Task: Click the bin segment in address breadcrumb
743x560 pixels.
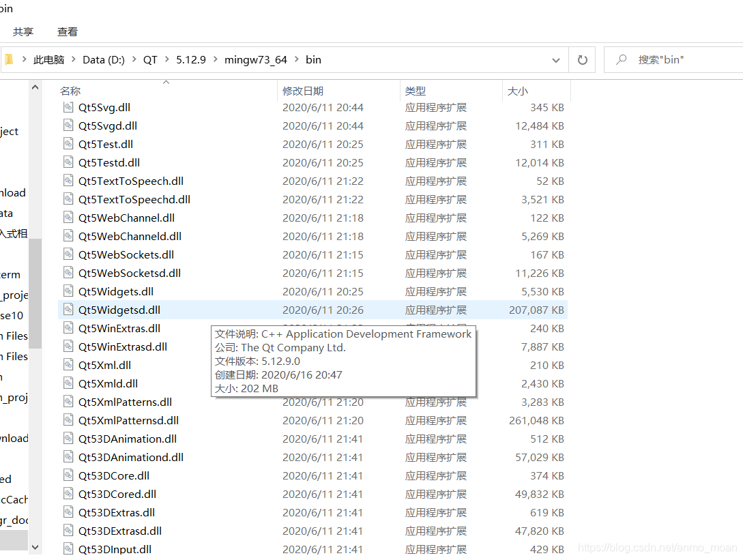Action: tap(313, 60)
